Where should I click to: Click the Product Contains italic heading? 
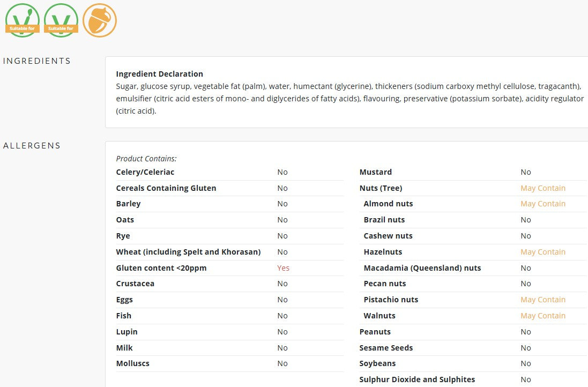pos(146,159)
